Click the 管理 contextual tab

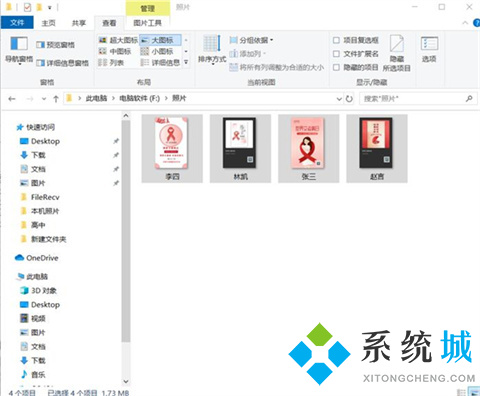click(148, 8)
